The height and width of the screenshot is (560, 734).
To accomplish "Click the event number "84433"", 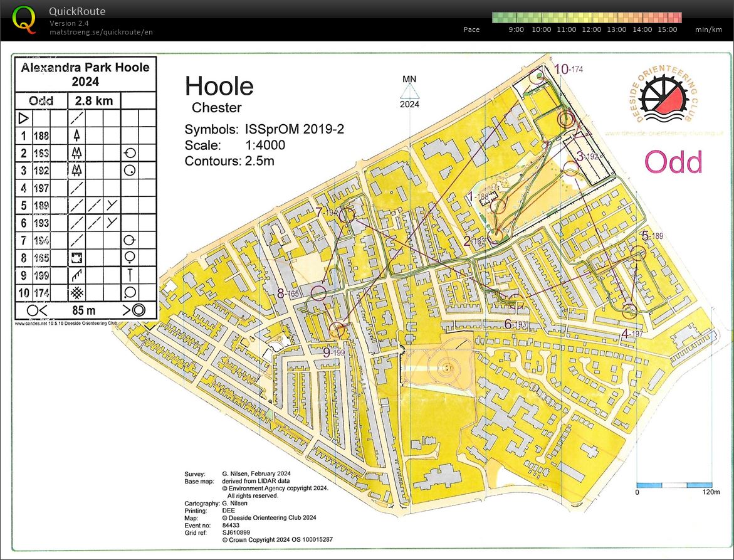I will click(x=231, y=526).
